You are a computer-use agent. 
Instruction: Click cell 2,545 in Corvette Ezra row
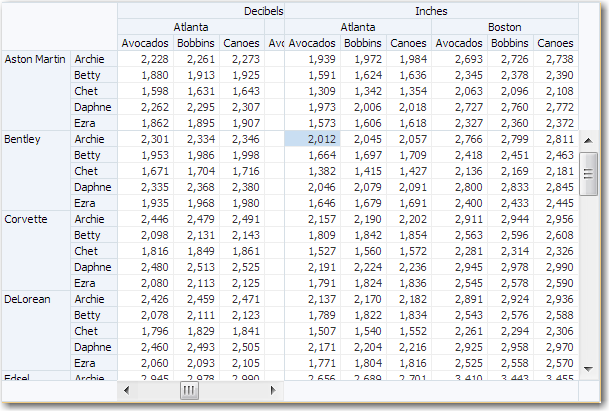coord(459,283)
